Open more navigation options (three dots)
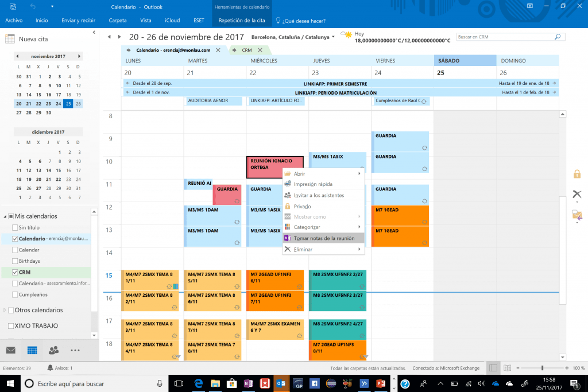The height and width of the screenshot is (392, 588). tap(75, 351)
